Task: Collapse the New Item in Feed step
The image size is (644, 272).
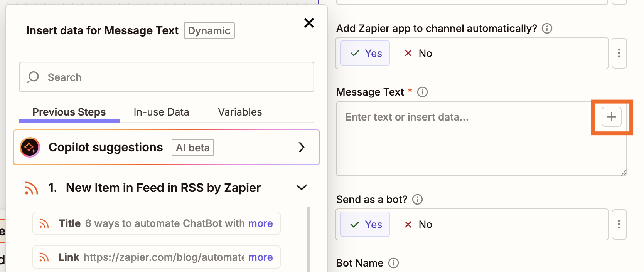Action: [x=301, y=188]
